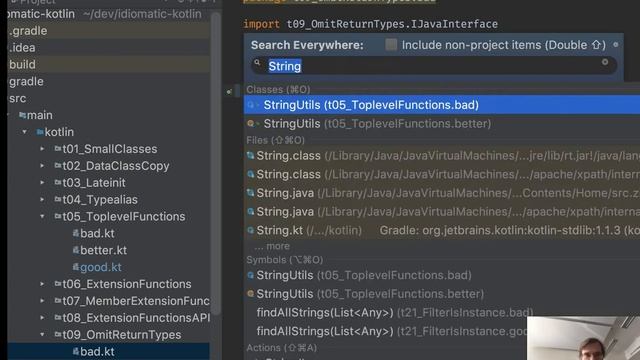Toggle Include non-project items checkbox
The width and height of the screenshot is (640, 360).
(x=391, y=44)
